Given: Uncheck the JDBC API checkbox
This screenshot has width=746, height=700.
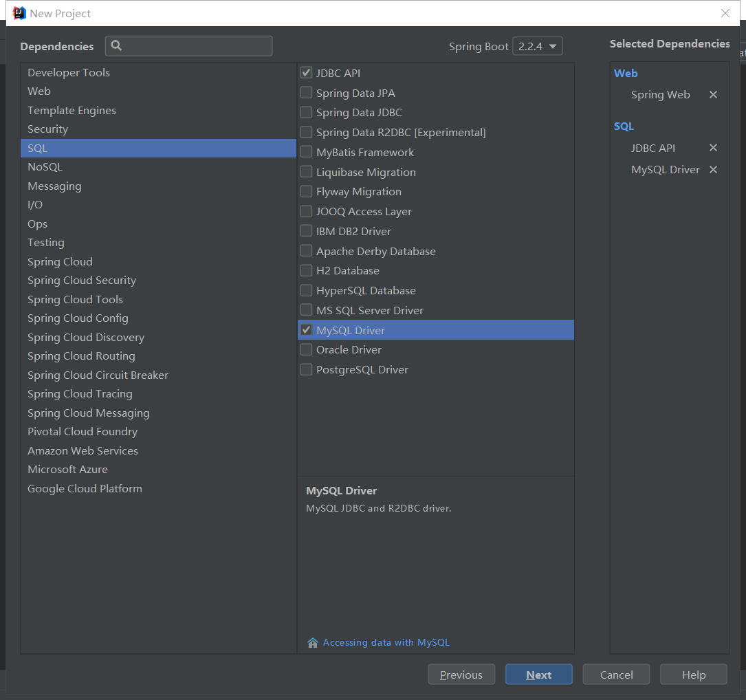Looking at the screenshot, I should 306,73.
